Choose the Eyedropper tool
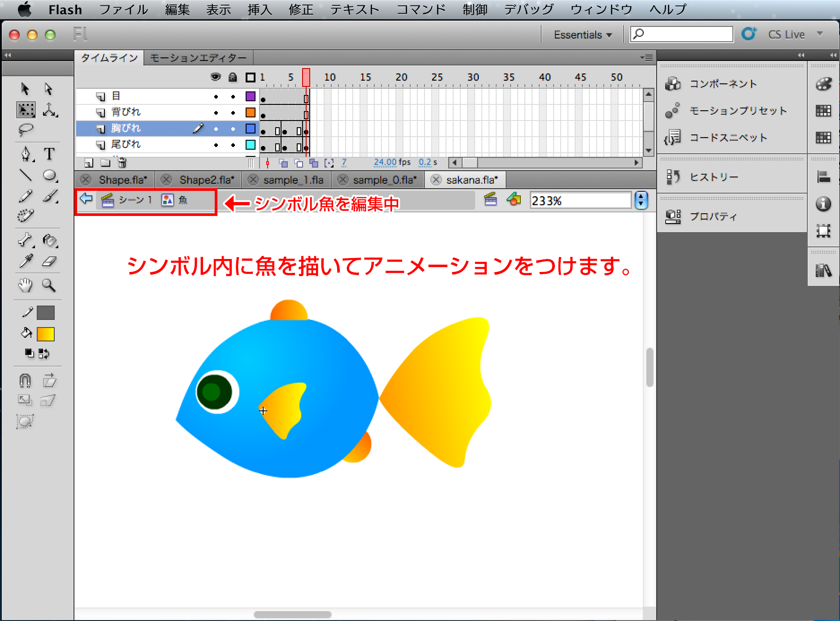Screen dimensions: 840x621 [26, 261]
